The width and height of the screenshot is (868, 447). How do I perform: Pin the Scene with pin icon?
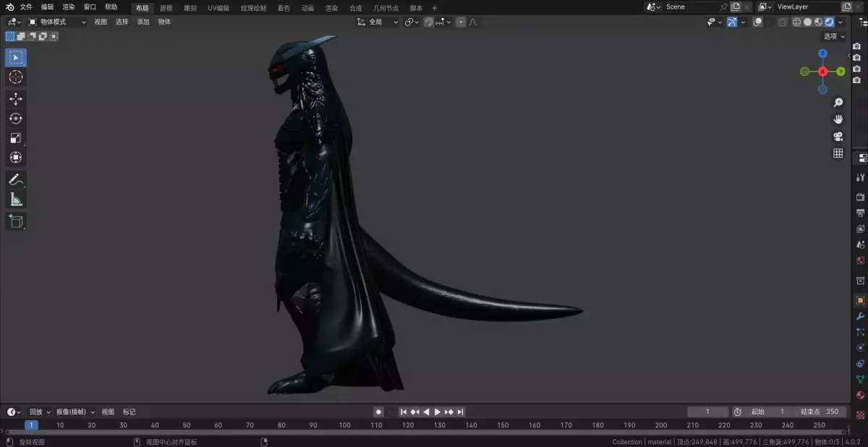coord(723,7)
